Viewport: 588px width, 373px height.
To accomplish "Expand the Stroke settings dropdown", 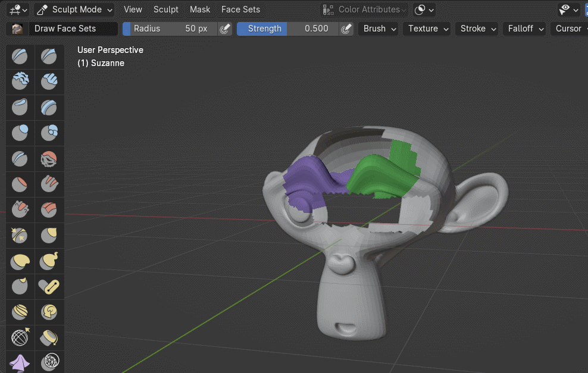I will [477, 29].
